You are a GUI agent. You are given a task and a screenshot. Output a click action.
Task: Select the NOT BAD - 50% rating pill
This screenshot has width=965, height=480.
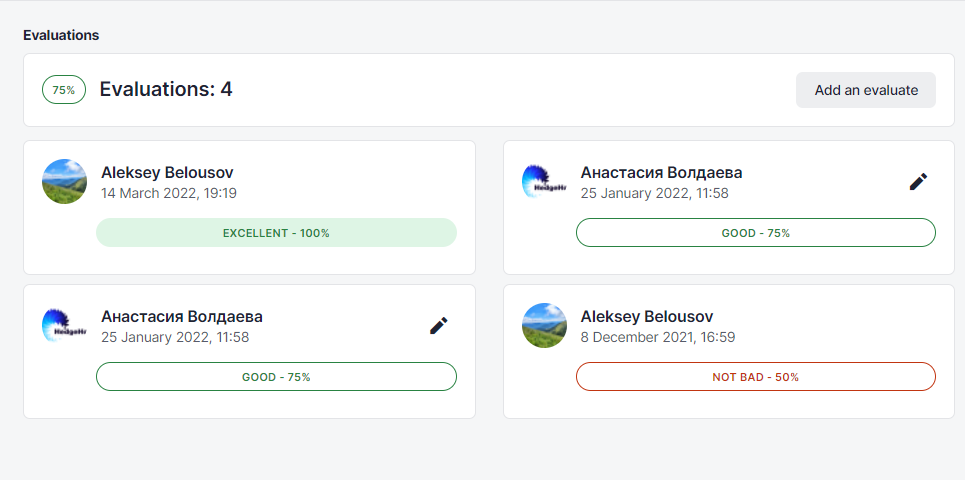(x=756, y=377)
